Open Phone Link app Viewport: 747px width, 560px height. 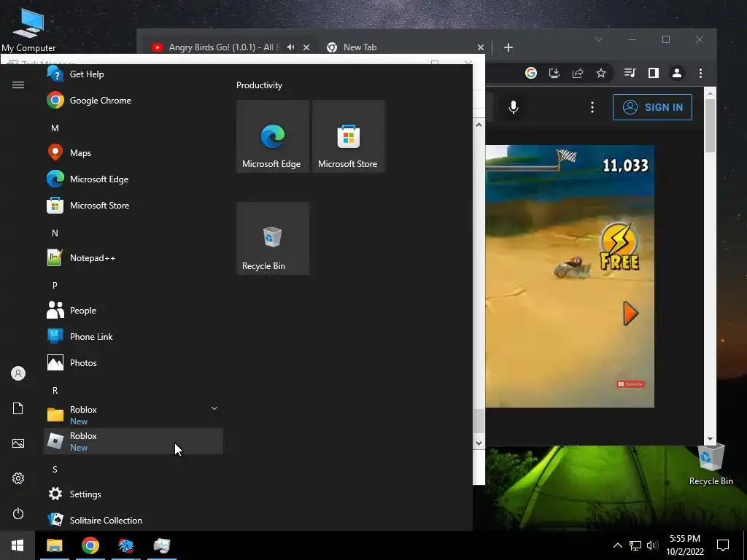(133, 336)
